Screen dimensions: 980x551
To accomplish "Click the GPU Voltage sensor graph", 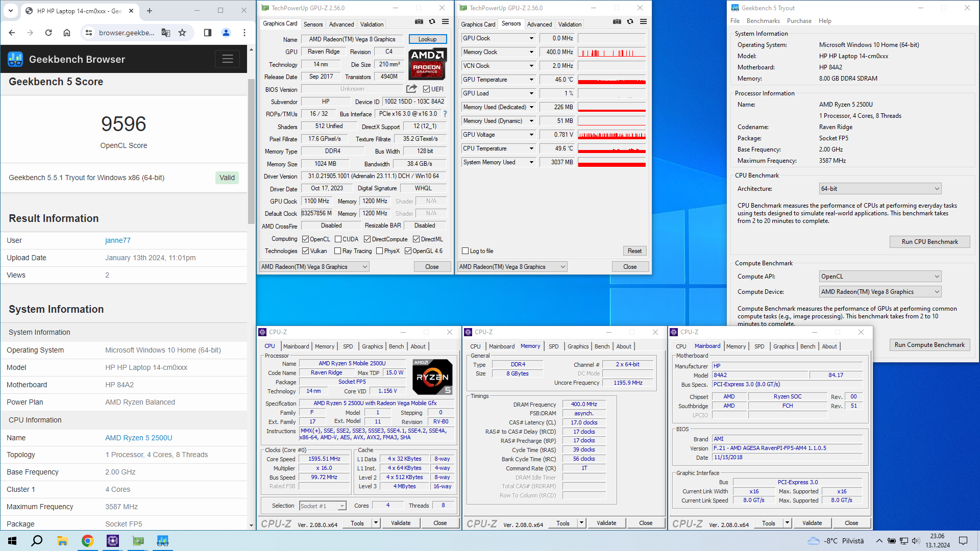I will 611,135.
